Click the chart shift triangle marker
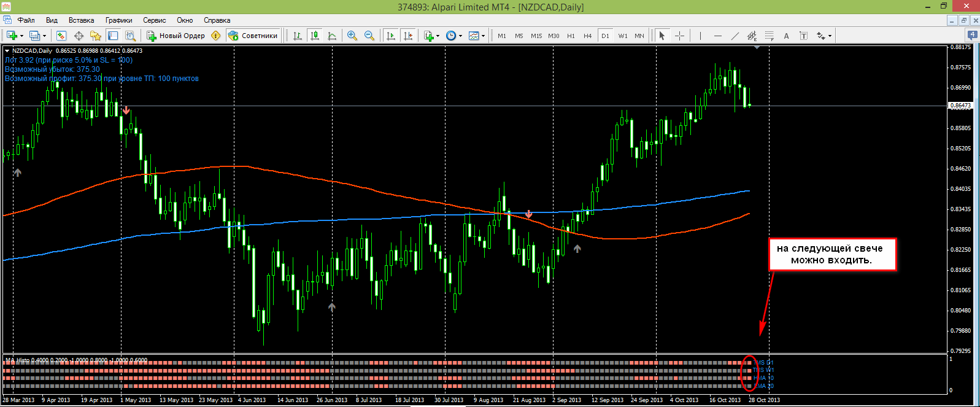 (757, 47)
